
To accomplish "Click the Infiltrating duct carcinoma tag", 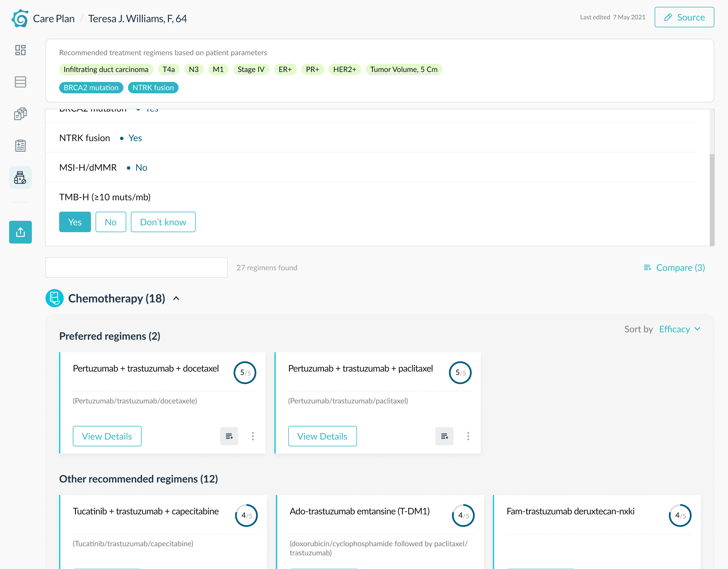I will (x=106, y=69).
